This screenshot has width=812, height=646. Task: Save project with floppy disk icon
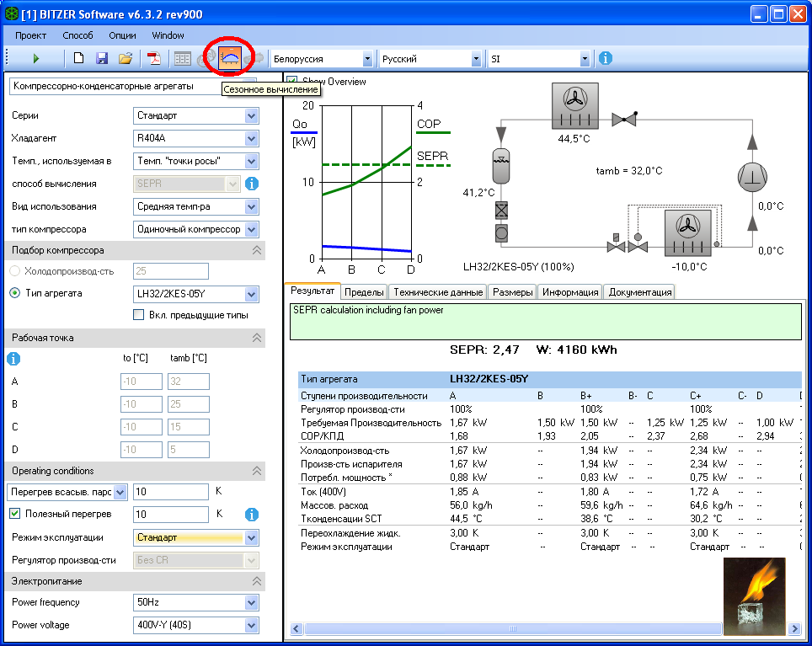point(102,58)
